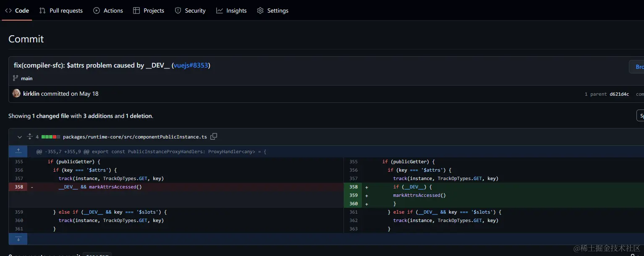
Task: Open the vuejs#8353 issue link
Action: pyautogui.click(x=191, y=65)
